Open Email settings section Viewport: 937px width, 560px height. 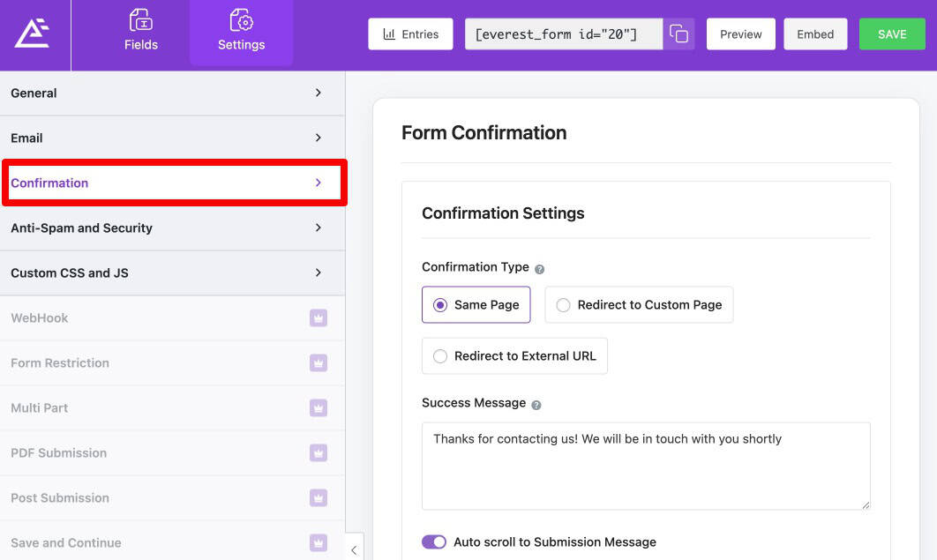point(172,138)
